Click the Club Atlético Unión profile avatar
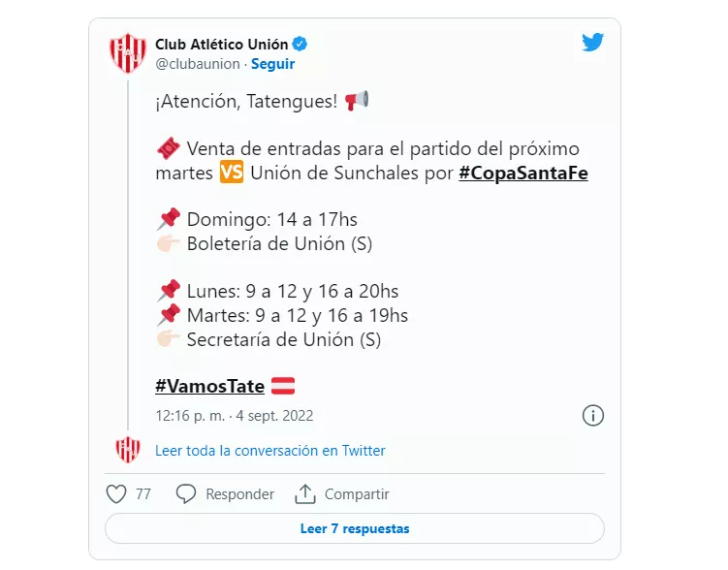 128,54
